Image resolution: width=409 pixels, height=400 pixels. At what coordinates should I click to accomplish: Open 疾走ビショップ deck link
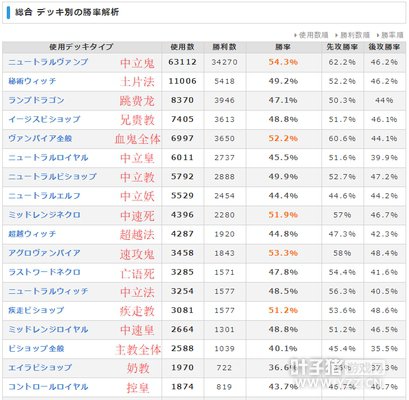[x=36, y=310]
